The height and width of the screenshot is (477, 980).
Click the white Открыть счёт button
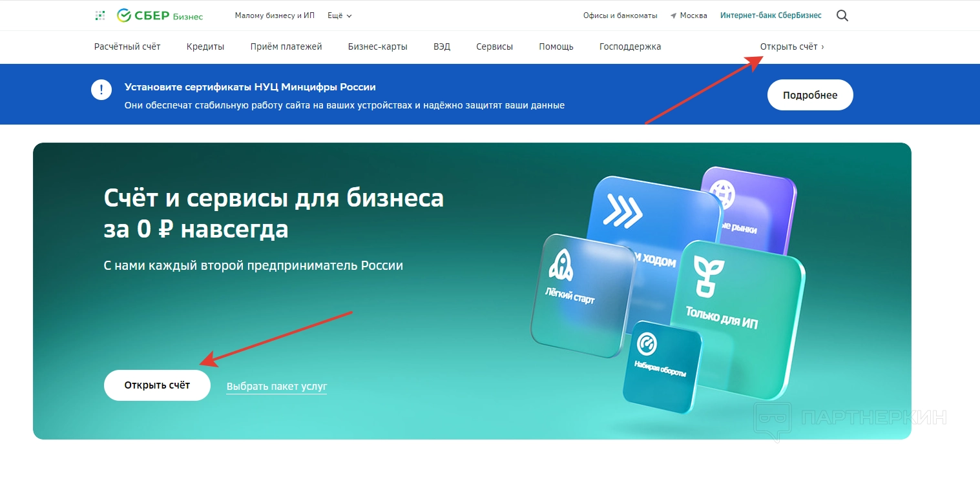coord(157,385)
